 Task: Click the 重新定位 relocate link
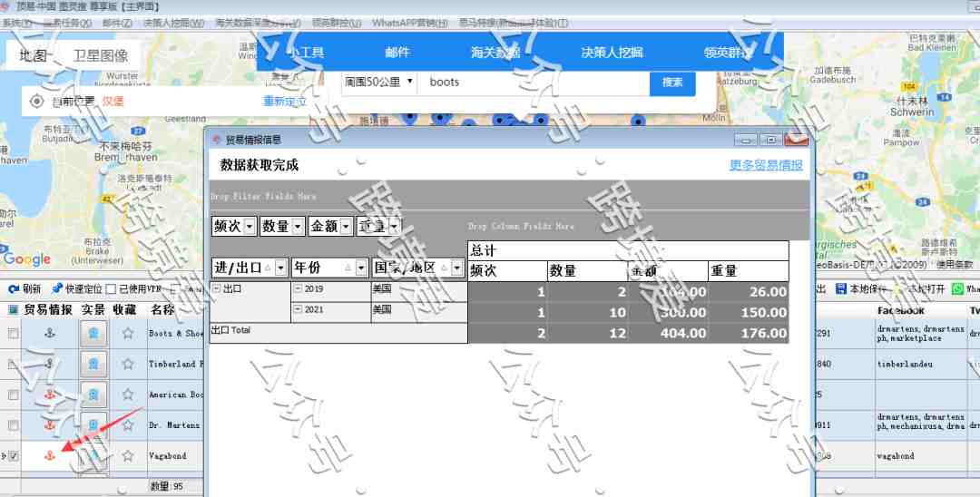(285, 102)
